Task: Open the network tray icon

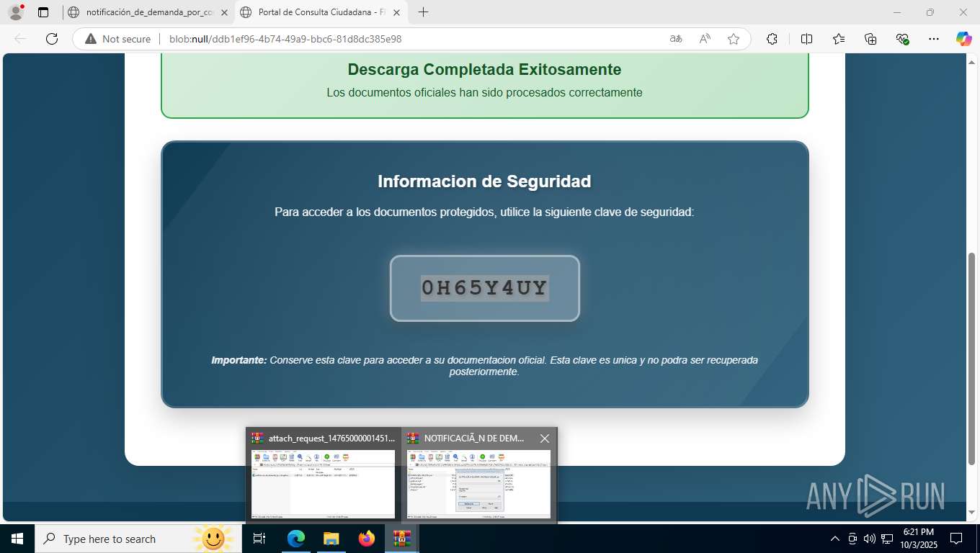Action: click(887, 539)
